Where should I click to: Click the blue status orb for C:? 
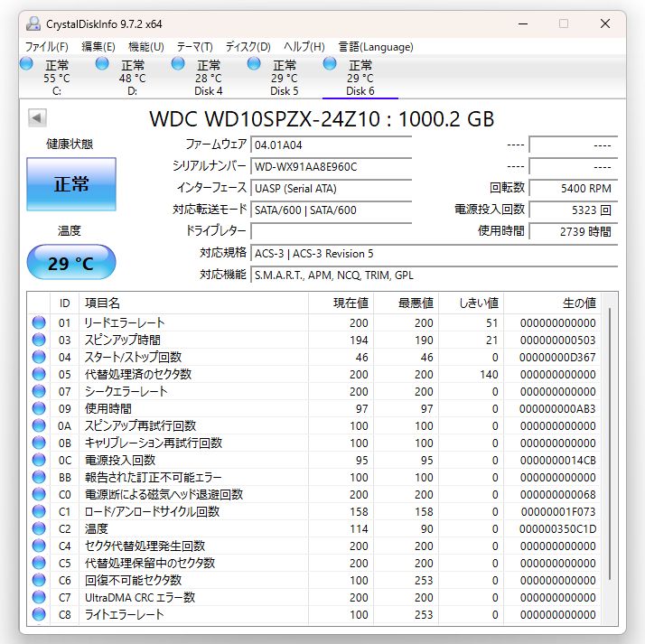click(x=26, y=64)
